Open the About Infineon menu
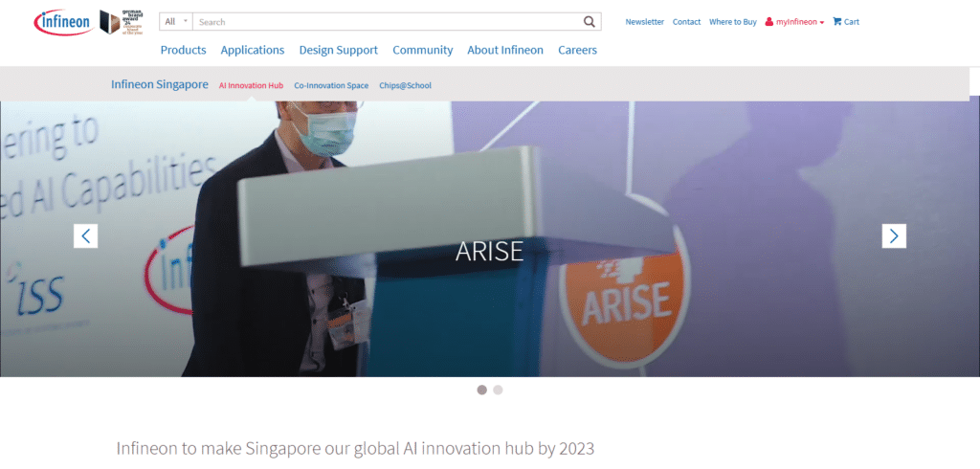Image resolution: width=980 pixels, height=469 pixels. (505, 50)
